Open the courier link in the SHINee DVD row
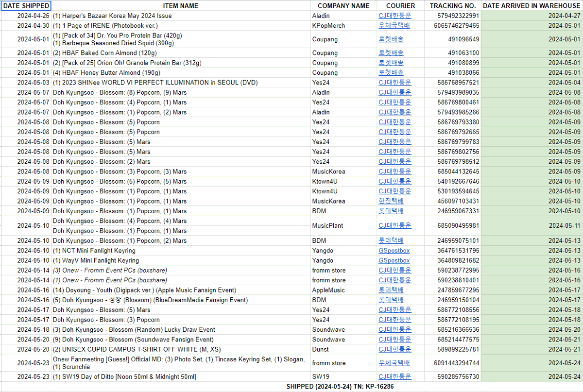The height and width of the screenshot is (392, 583). click(394, 83)
